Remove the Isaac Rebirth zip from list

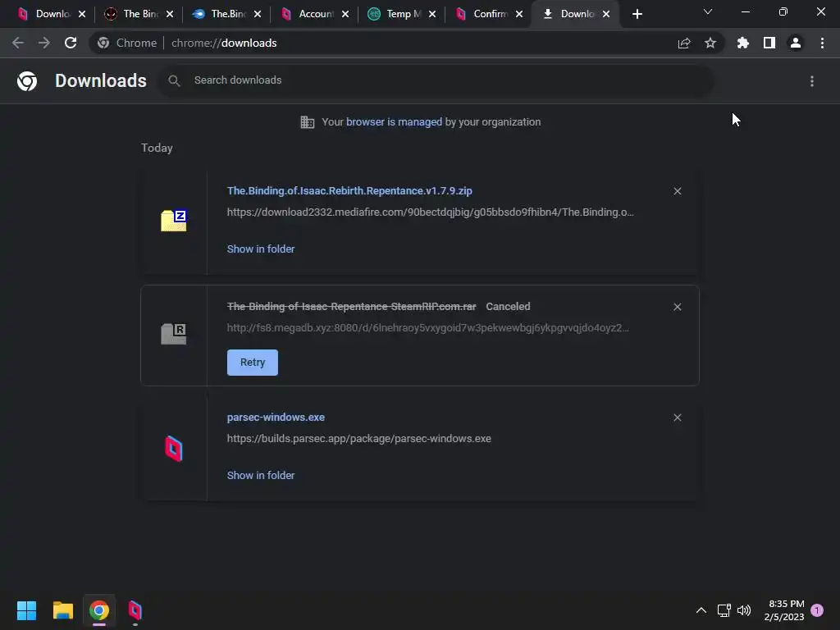tap(677, 191)
